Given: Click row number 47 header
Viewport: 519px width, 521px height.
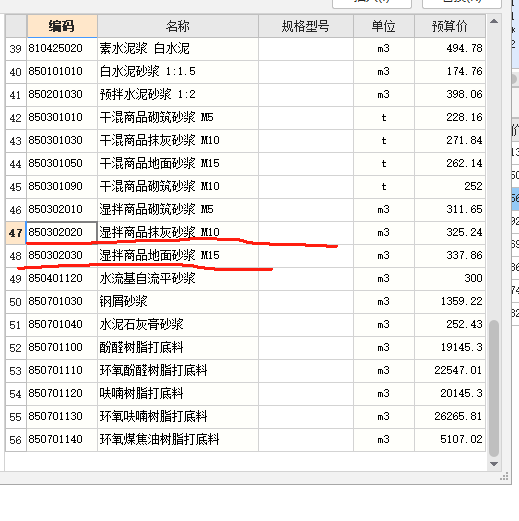Looking at the screenshot, I should (16, 233).
